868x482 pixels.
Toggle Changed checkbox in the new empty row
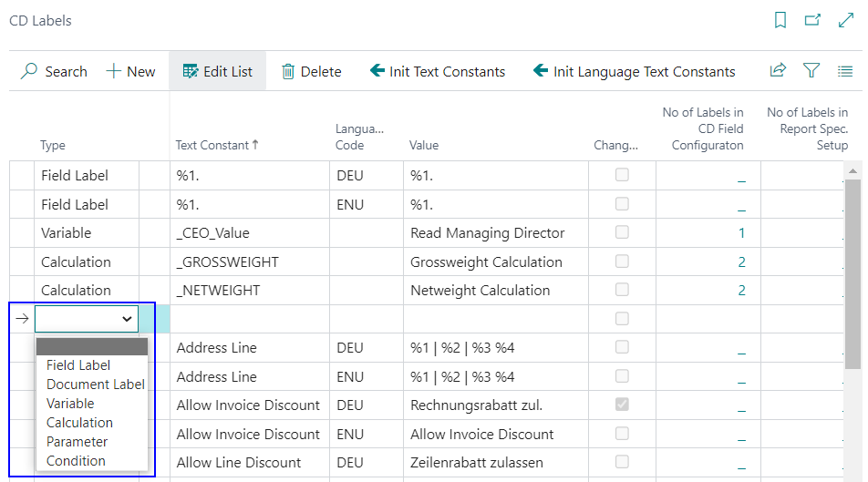[x=622, y=319]
